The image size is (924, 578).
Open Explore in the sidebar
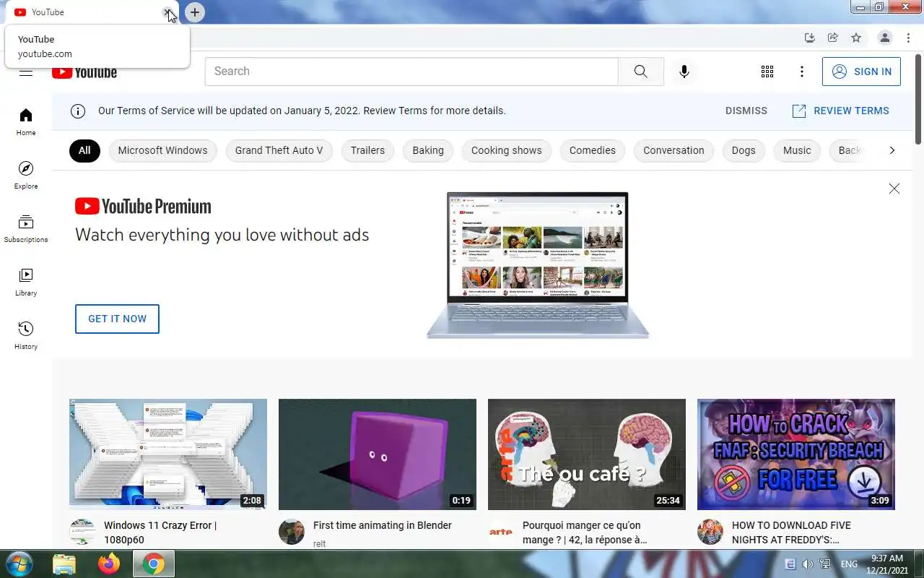coord(26,176)
